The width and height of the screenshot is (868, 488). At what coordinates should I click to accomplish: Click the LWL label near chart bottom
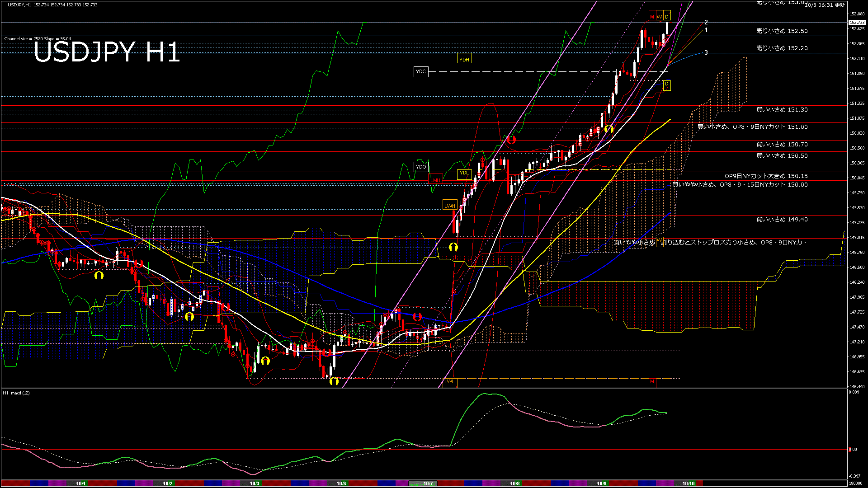pos(449,381)
